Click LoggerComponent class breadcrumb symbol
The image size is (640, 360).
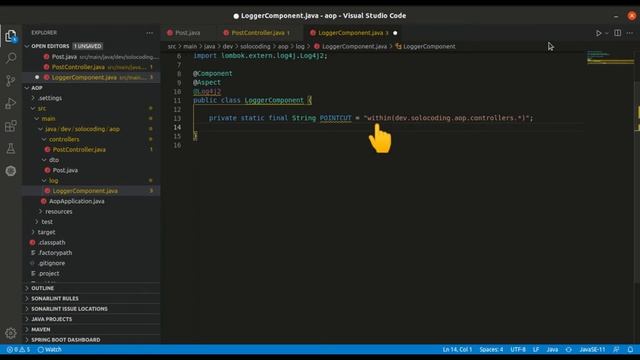(425, 47)
